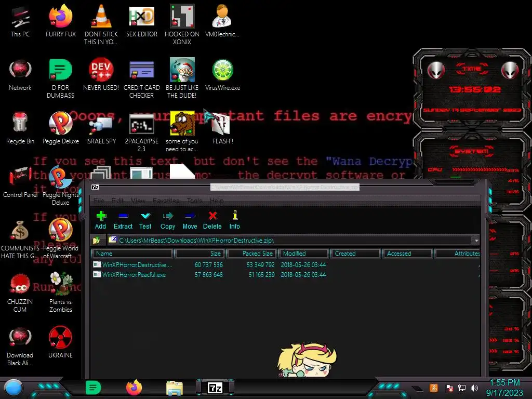Click the Extract toolbar icon

pos(123,220)
